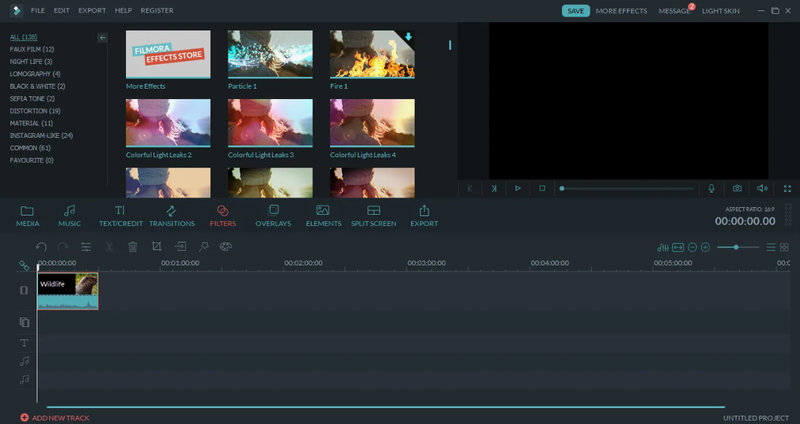Click zoom to fit timeline icon
Image resolution: width=800 pixels, height=424 pixels.
pyautogui.click(x=678, y=247)
